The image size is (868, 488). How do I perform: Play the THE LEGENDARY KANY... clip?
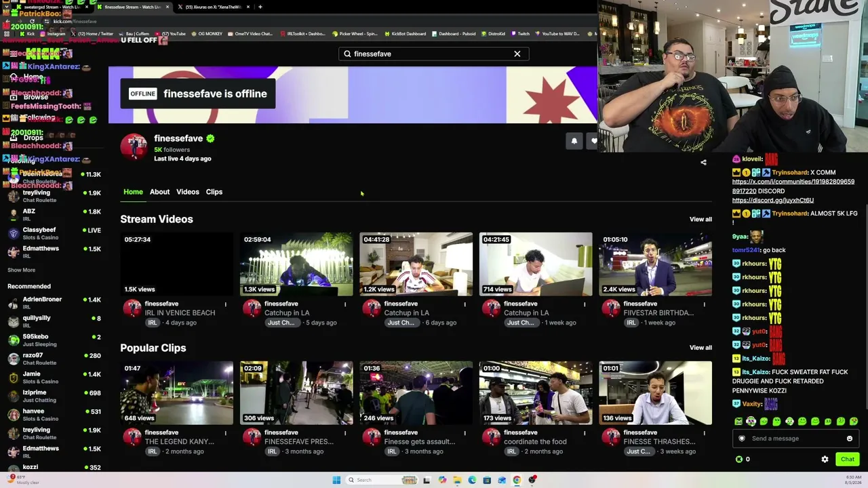[x=176, y=393]
